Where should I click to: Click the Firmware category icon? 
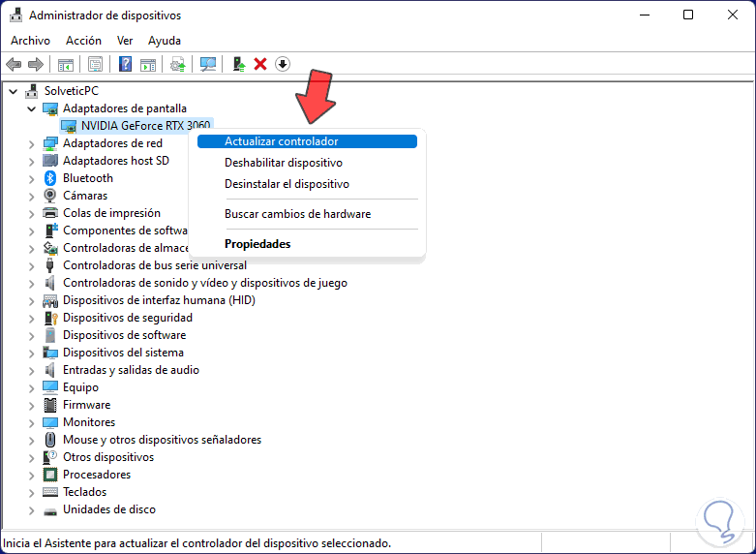pyautogui.click(x=50, y=405)
